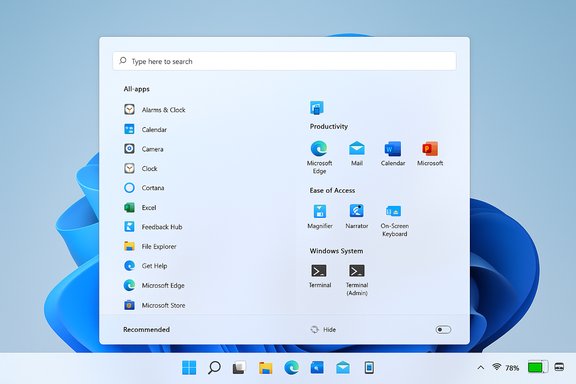
Task: Open the Mail tile under Productivity
Action: 357,153
